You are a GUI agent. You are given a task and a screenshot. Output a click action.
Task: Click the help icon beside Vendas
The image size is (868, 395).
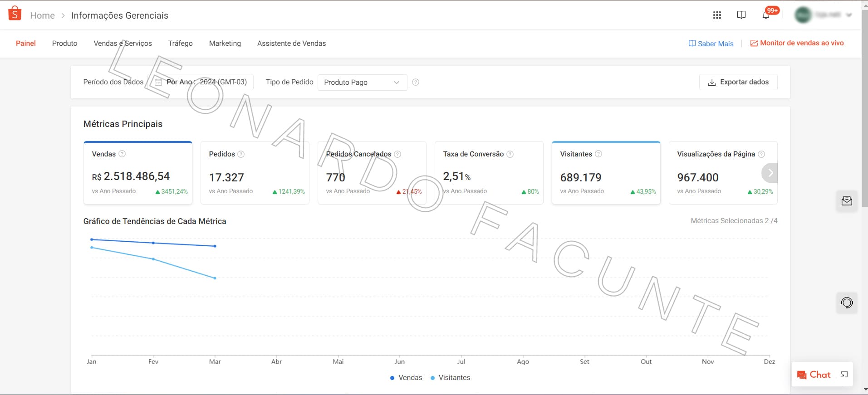coord(122,154)
